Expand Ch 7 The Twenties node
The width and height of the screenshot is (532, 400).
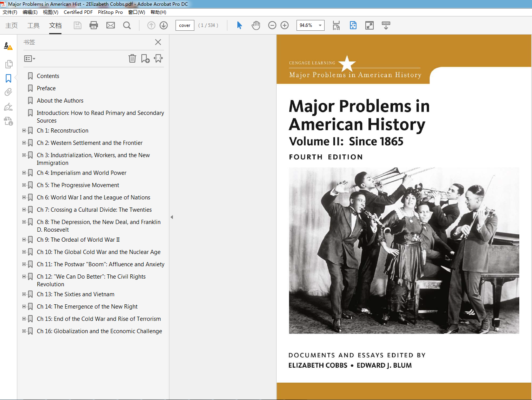pyautogui.click(x=24, y=210)
